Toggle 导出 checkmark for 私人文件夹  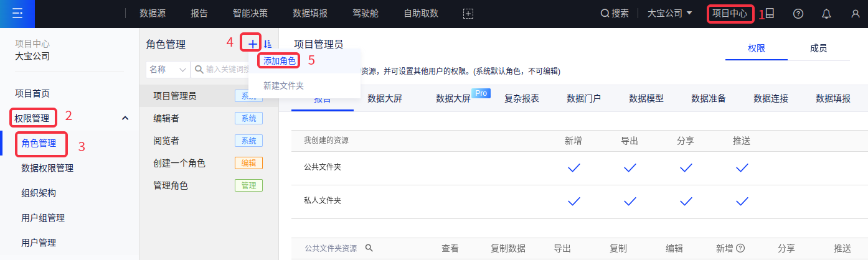coord(630,201)
